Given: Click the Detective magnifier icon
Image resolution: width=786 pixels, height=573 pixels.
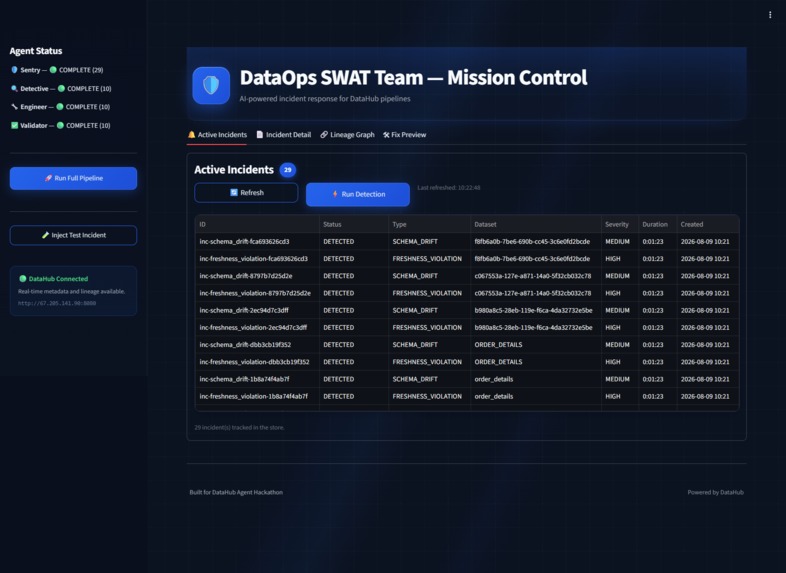Looking at the screenshot, I should point(15,88).
